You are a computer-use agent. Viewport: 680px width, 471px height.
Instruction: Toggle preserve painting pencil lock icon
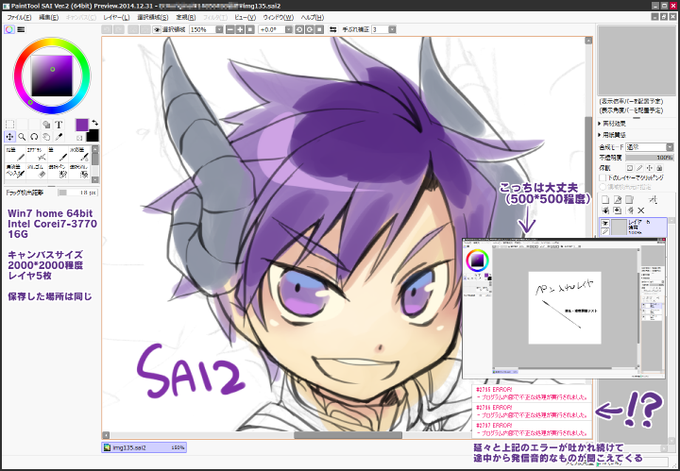pyautogui.click(x=639, y=168)
